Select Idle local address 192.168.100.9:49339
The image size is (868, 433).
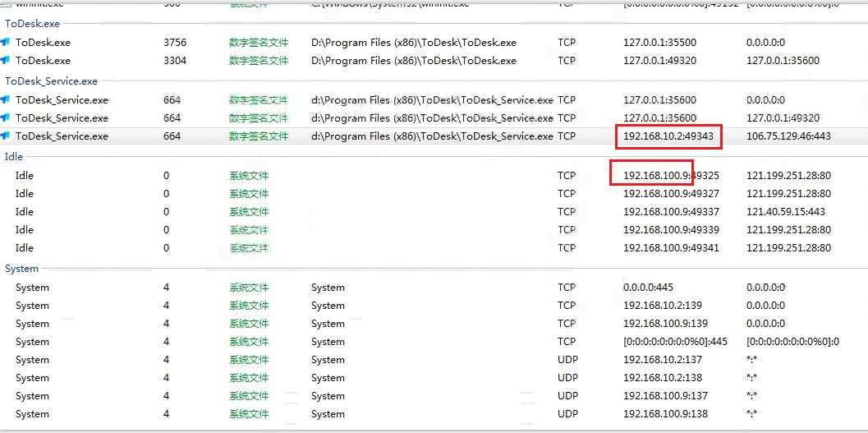[x=671, y=230]
